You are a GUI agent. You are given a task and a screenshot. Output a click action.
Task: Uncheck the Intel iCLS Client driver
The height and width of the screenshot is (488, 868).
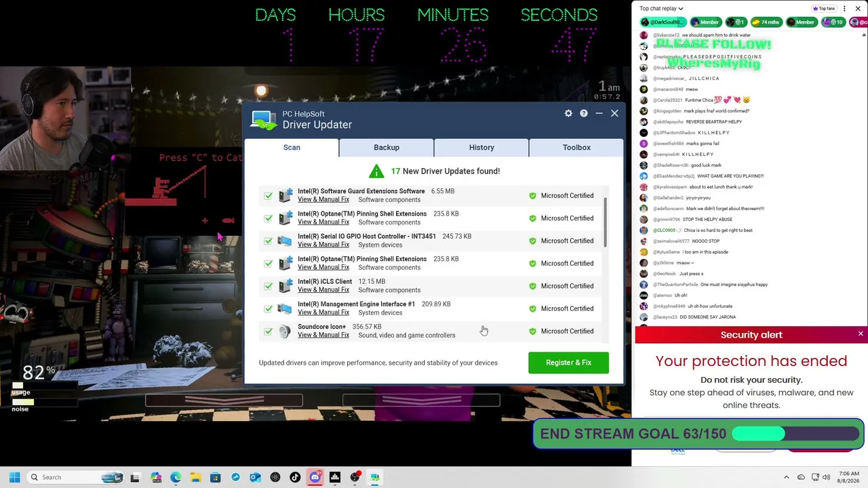click(269, 286)
